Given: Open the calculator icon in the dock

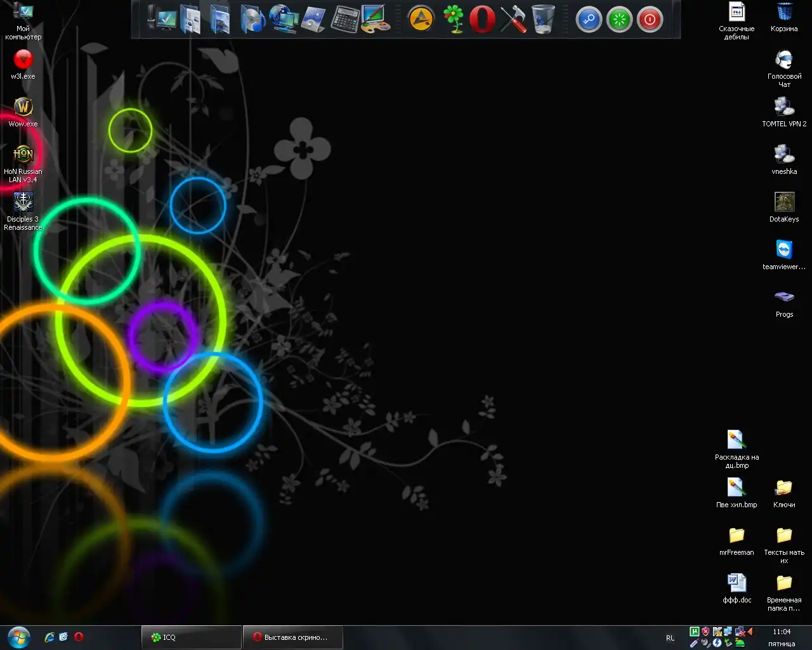Looking at the screenshot, I should pyautogui.click(x=345, y=20).
